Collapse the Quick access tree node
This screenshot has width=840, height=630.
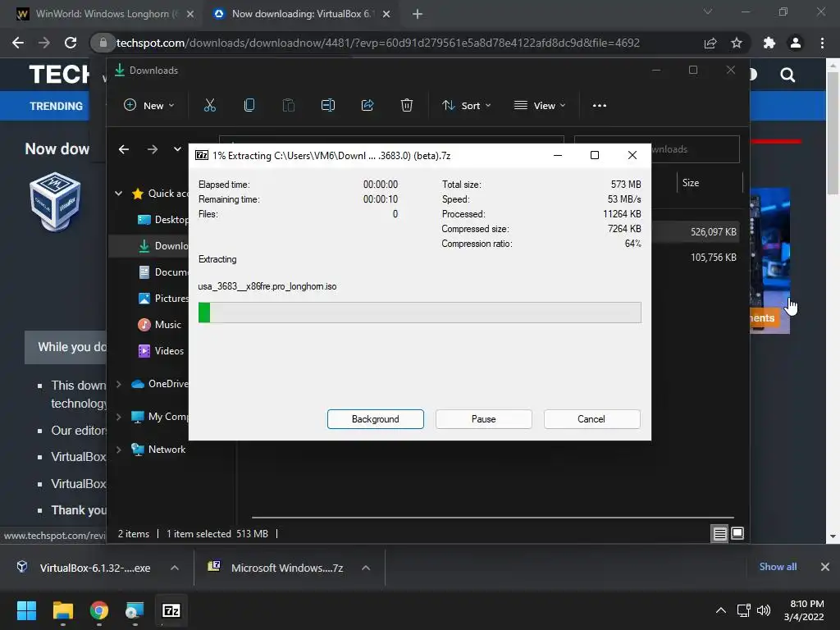coord(118,194)
